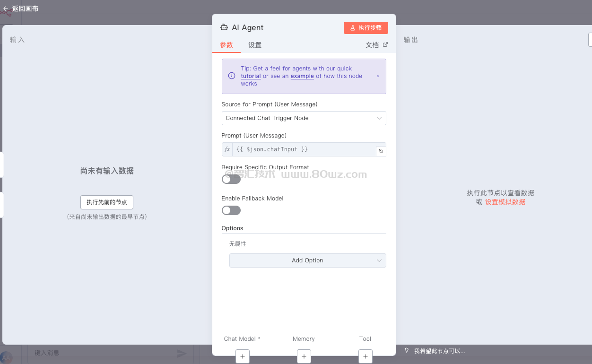
Task: Select the 参数 tab
Action: [226, 45]
